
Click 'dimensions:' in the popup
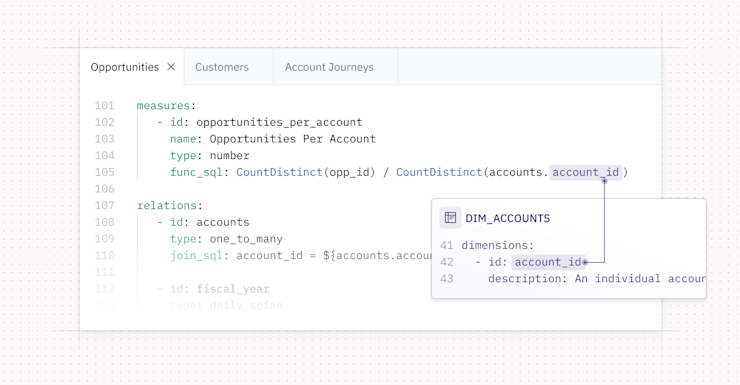coord(497,245)
